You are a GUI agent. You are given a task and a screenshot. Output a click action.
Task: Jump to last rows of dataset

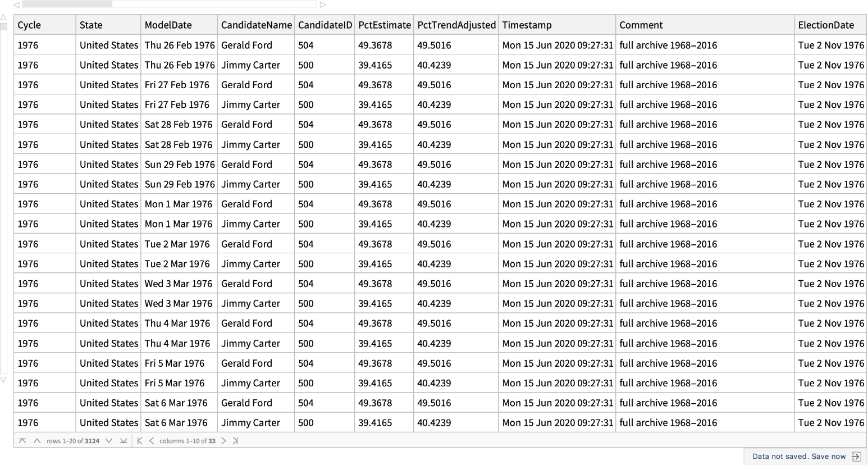point(124,441)
